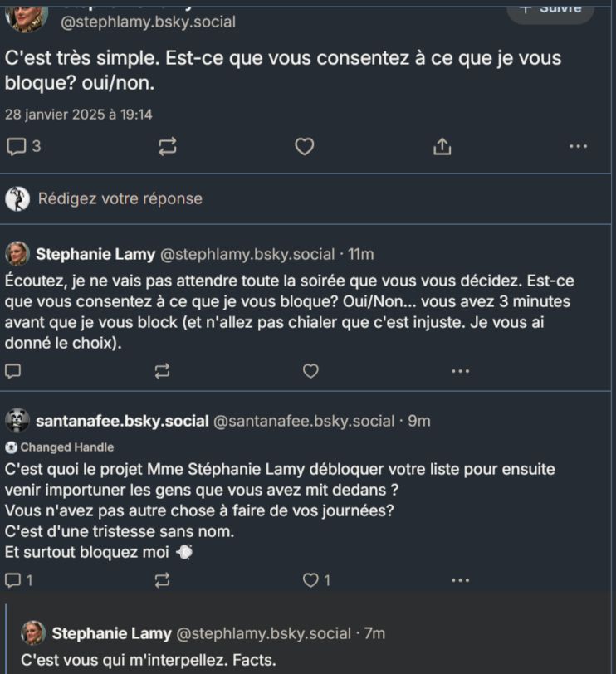Like Stephanie Lamy's 11m reply
The height and width of the screenshot is (674, 616).
(x=310, y=370)
